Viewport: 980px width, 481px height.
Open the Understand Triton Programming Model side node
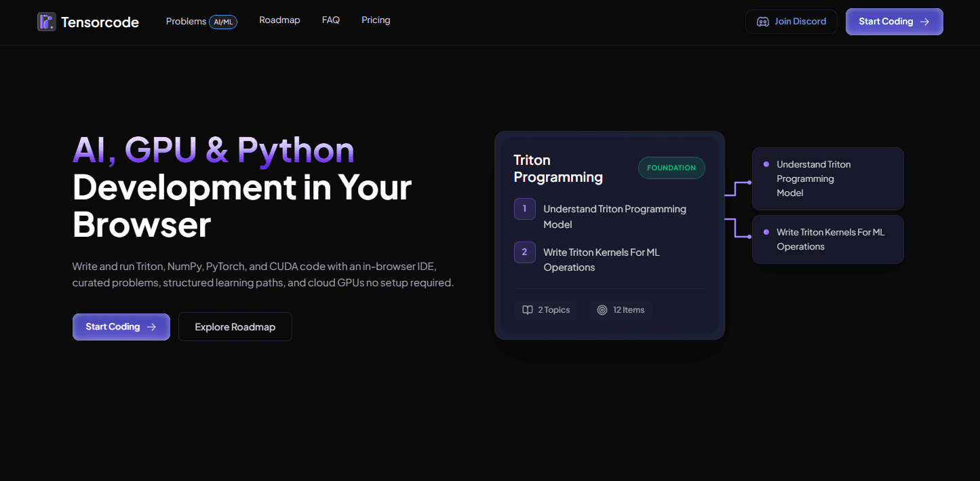click(827, 178)
